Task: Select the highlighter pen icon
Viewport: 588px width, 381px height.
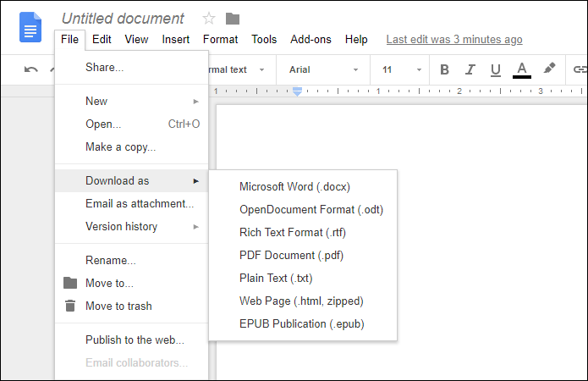Action: pyautogui.click(x=549, y=69)
